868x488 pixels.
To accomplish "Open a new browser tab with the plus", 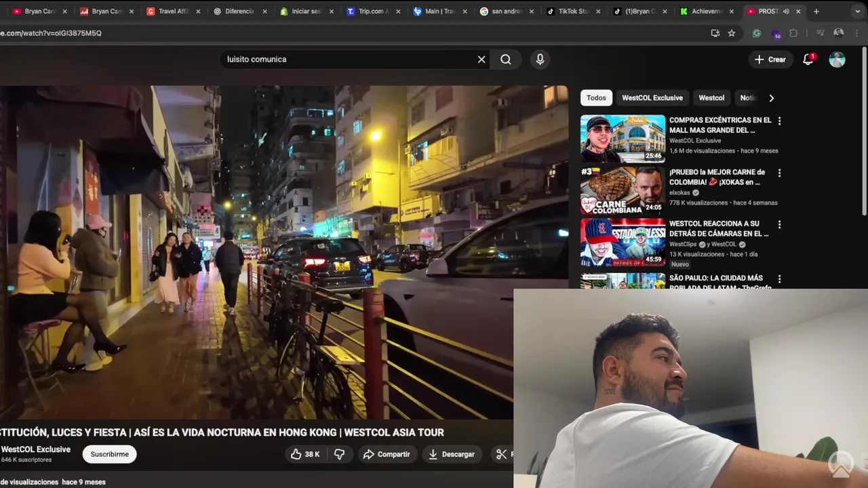I will [816, 12].
